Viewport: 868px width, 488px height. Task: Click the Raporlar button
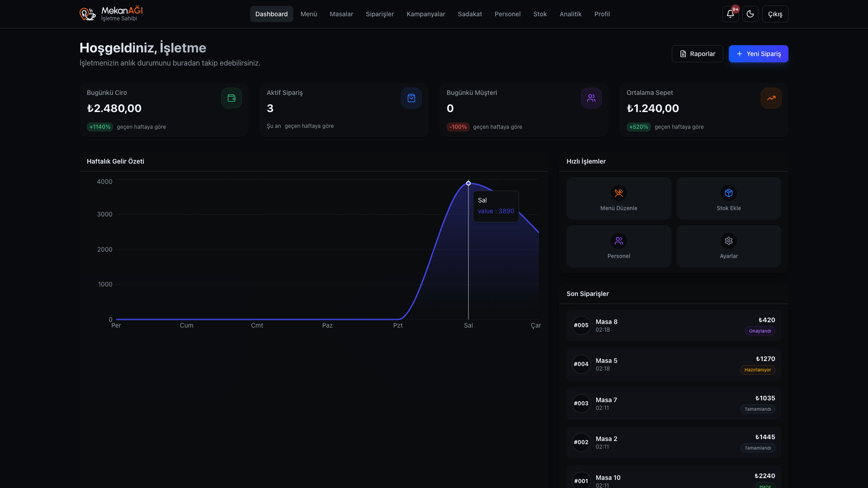pos(697,54)
